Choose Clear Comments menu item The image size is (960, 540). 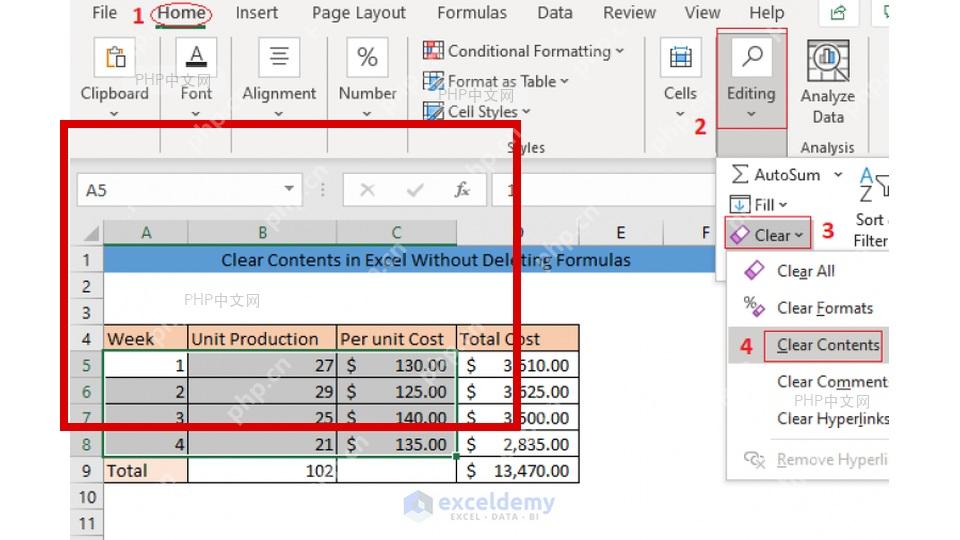click(831, 382)
